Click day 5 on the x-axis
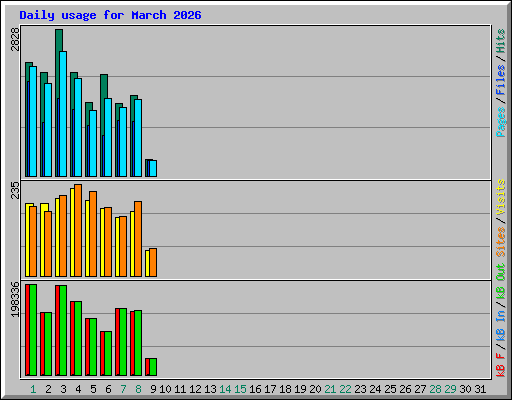 click(x=93, y=389)
